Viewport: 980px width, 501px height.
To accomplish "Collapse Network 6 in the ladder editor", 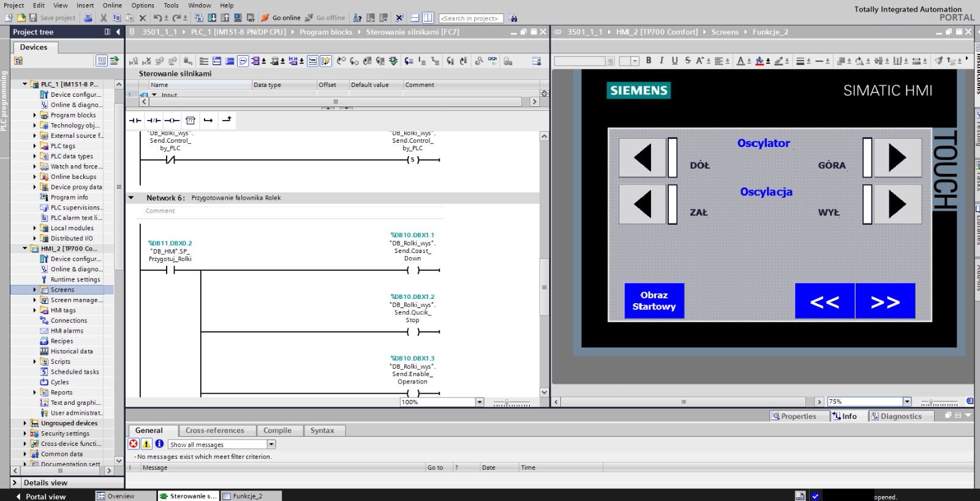I will (x=131, y=198).
